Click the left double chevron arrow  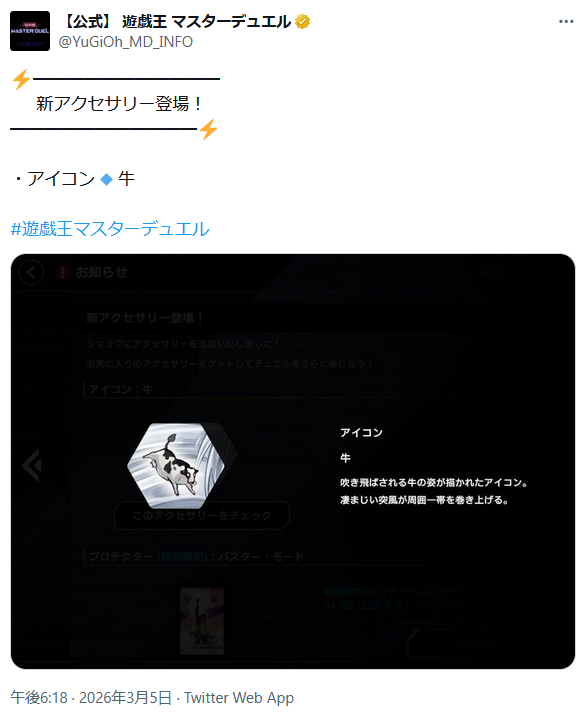(x=32, y=465)
